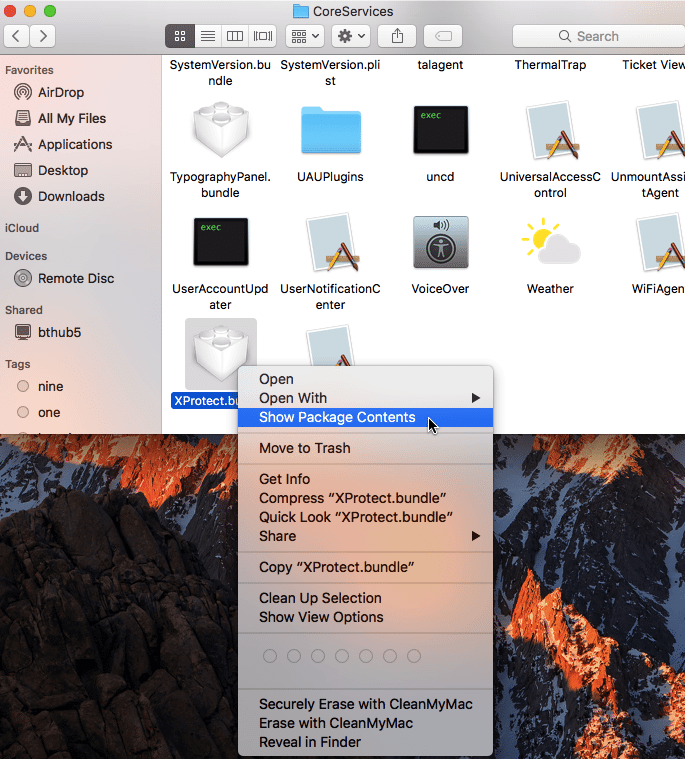The width and height of the screenshot is (685, 759).
Task: Choose Show Package Contents
Action: click(x=365, y=417)
